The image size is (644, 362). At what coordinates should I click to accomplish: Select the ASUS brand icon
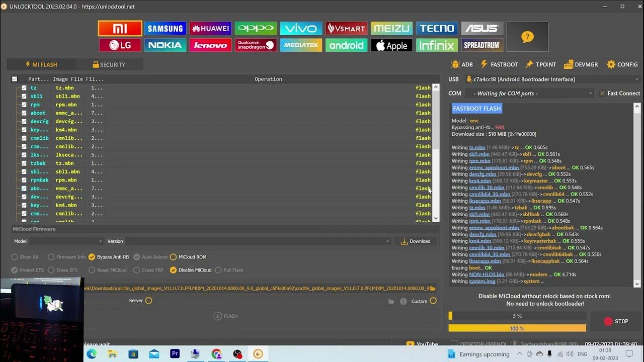[x=482, y=28]
